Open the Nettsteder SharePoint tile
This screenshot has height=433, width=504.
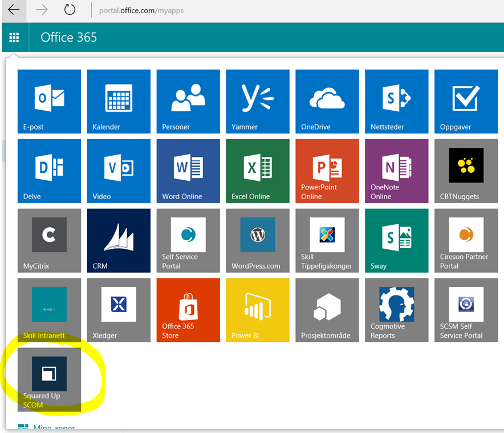point(396,102)
